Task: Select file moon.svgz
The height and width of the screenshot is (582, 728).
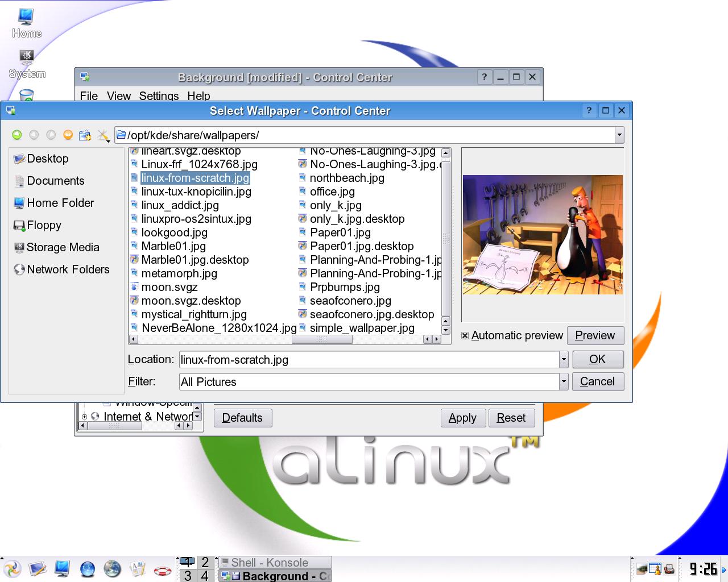Action: [x=169, y=287]
